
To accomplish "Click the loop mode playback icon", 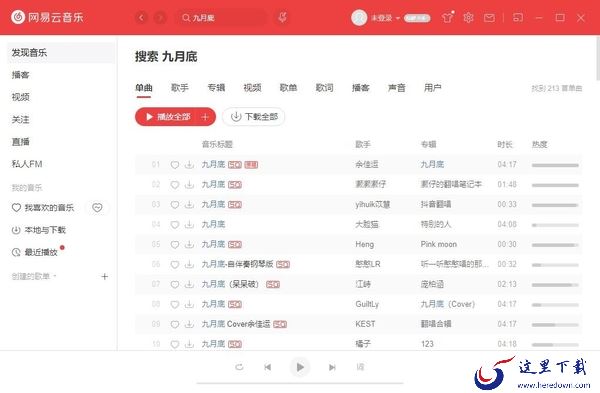I will [239, 367].
